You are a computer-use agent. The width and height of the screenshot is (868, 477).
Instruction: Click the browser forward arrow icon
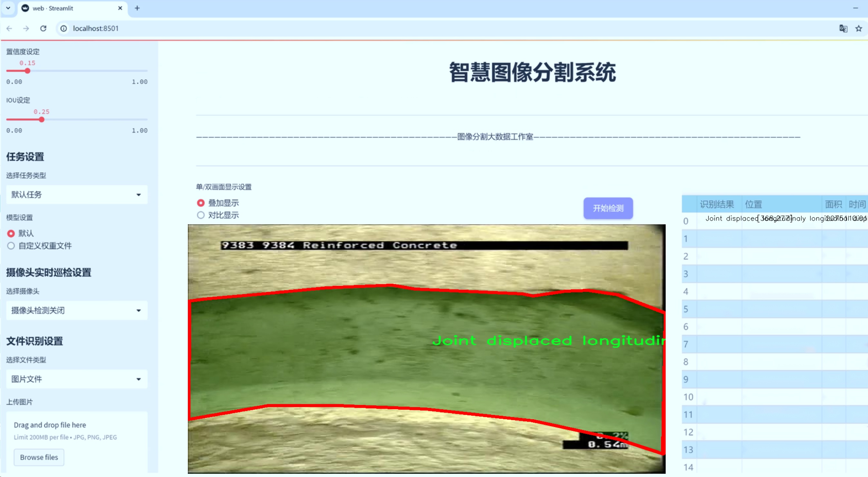pyautogui.click(x=26, y=28)
